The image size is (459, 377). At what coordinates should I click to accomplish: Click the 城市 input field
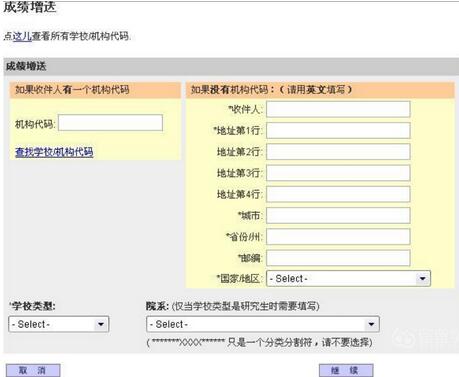pyautogui.click(x=338, y=215)
